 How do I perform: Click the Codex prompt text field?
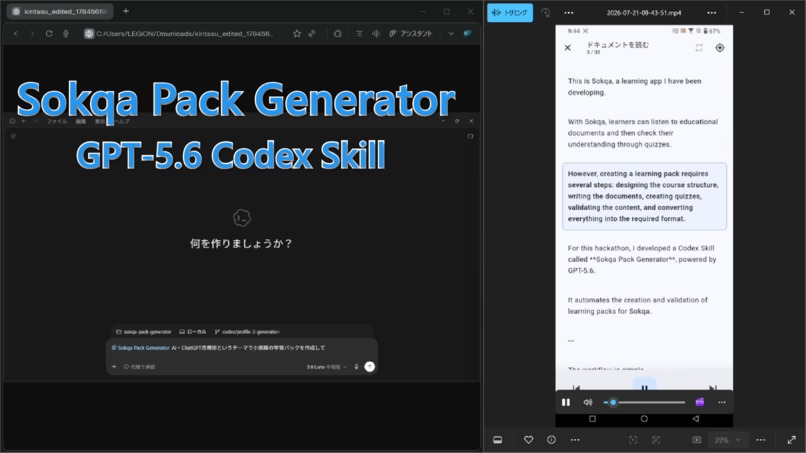click(x=242, y=348)
